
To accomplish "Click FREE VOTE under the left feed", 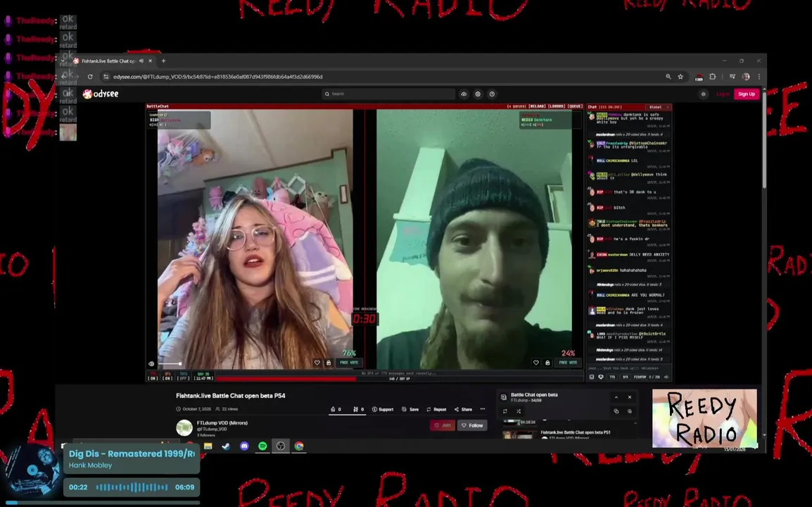I will pyautogui.click(x=348, y=363).
